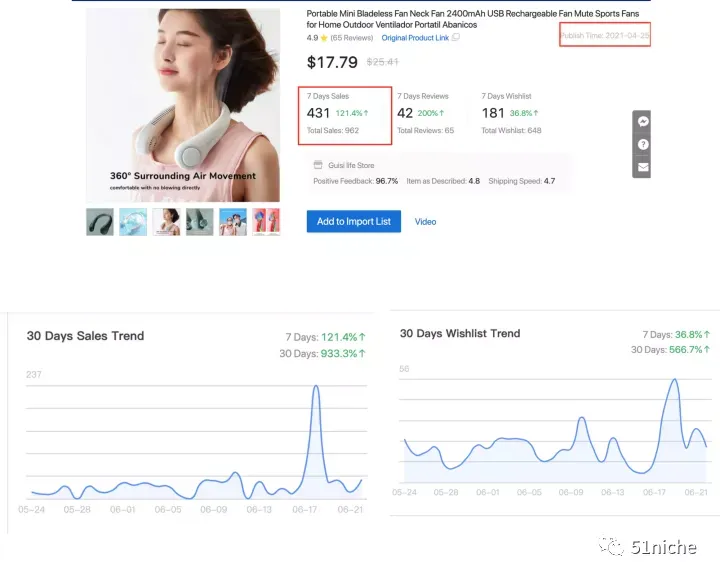The height and width of the screenshot is (577, 720).
Task: Click the sales trend peak at 06-17
Action: coord(316,387)
